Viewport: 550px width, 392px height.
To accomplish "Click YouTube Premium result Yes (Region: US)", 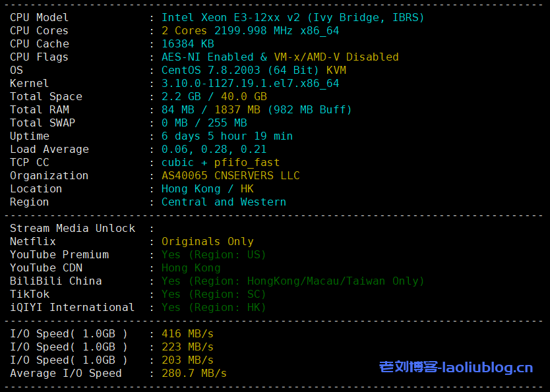I will click(214, 255).
